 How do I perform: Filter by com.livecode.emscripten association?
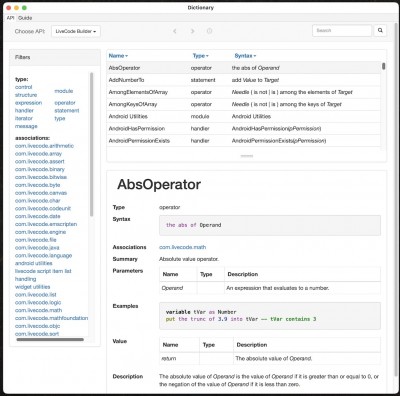point(46,224)
